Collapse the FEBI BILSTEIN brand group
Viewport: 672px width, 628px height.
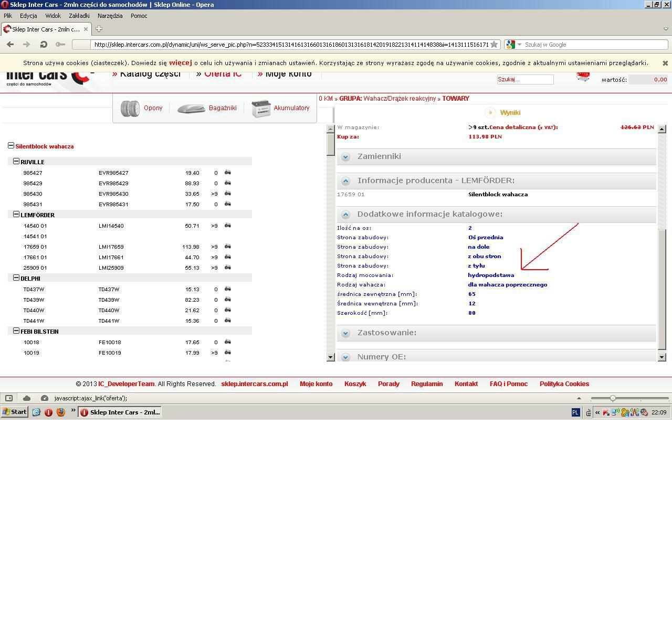click(x=16, y=331)
